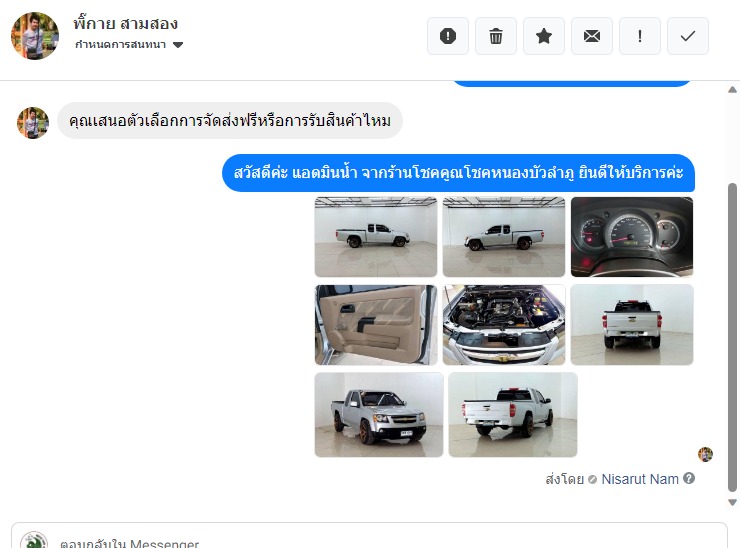The image size is (740, 548).
Task: Open customer profile picture in header
Action: [35, 36]
